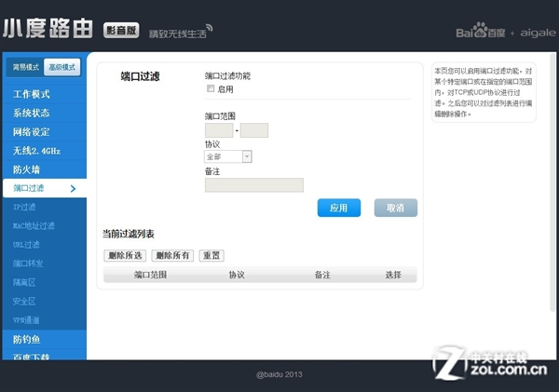Click the @baidu 2013 footer text

tap(279, 374)
